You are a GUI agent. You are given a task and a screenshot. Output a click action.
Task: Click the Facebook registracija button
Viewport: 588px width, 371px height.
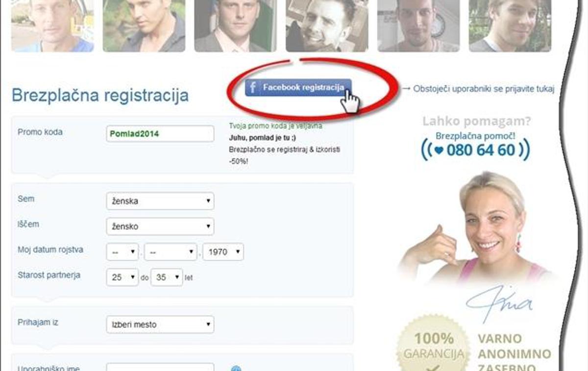click(x=298, y=87)
